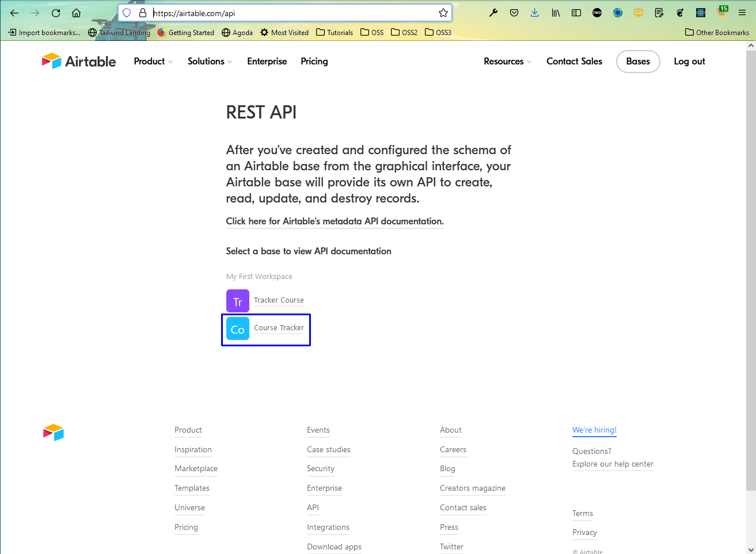Open the Firefox hamburger menu

pos(742,13)
